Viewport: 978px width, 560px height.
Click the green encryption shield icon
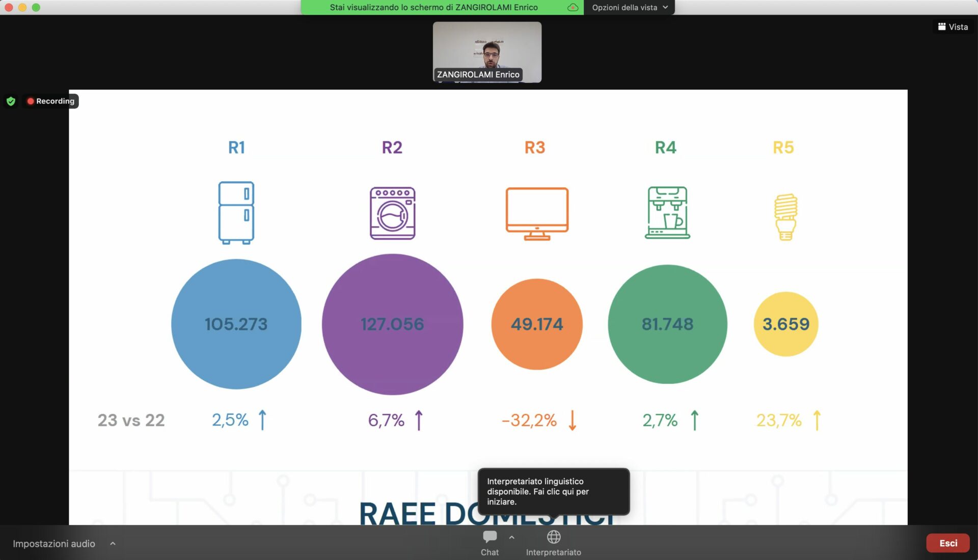[x=11, y=101]
